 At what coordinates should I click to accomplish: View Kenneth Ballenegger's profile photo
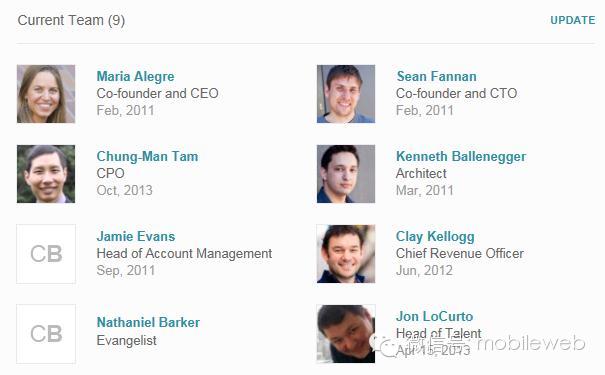pyautogui.click(x=346, y=174)
